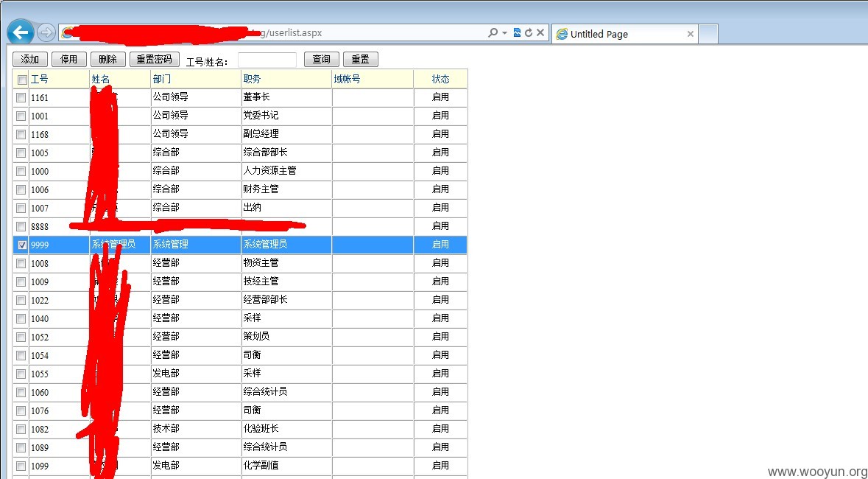868x479 pixels.
Task: Sort by the 职务 column header
Action: point(252,80)
